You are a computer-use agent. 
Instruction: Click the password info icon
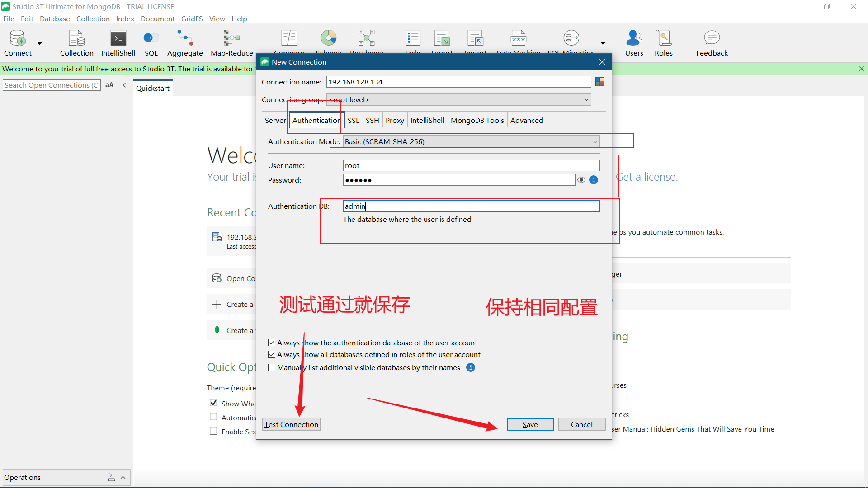[594, 180]
